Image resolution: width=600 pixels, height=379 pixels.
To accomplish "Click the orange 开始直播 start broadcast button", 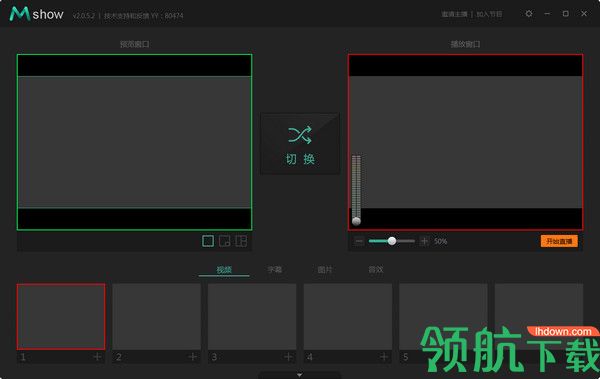I will coord(559,241).
